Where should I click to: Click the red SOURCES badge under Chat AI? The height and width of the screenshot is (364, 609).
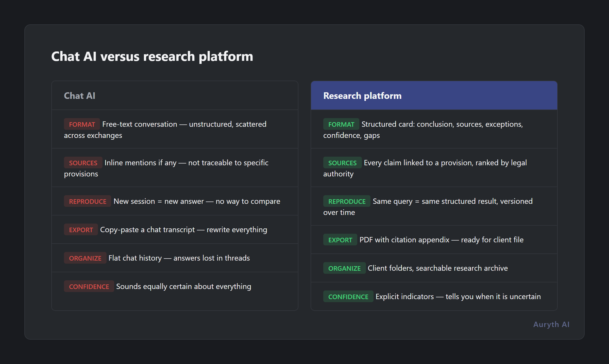pos(83,162)
